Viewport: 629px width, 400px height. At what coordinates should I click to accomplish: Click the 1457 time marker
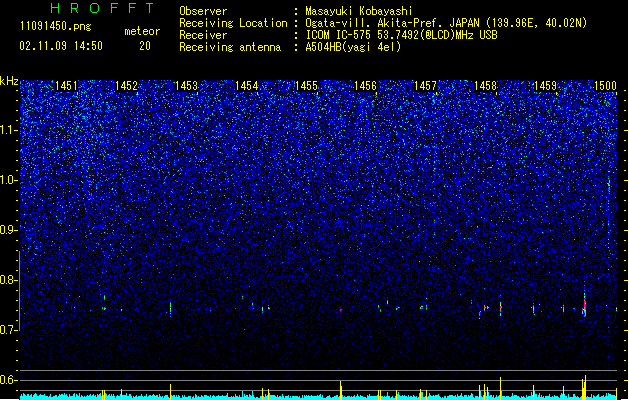(425, 86)
